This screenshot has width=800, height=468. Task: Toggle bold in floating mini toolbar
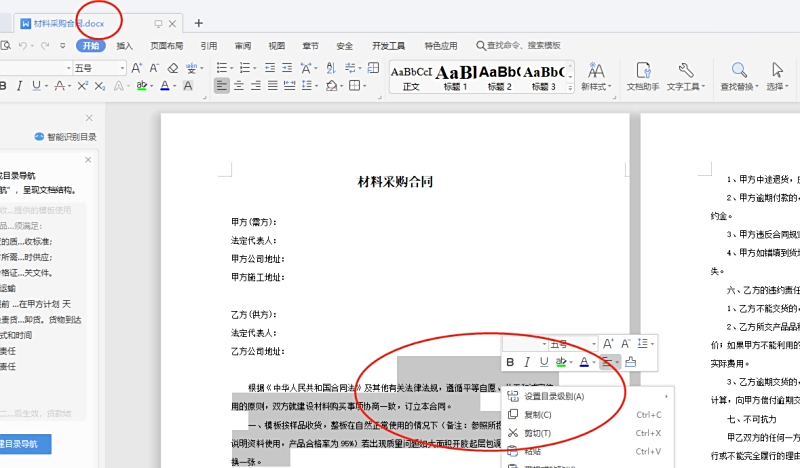[510, 362]
